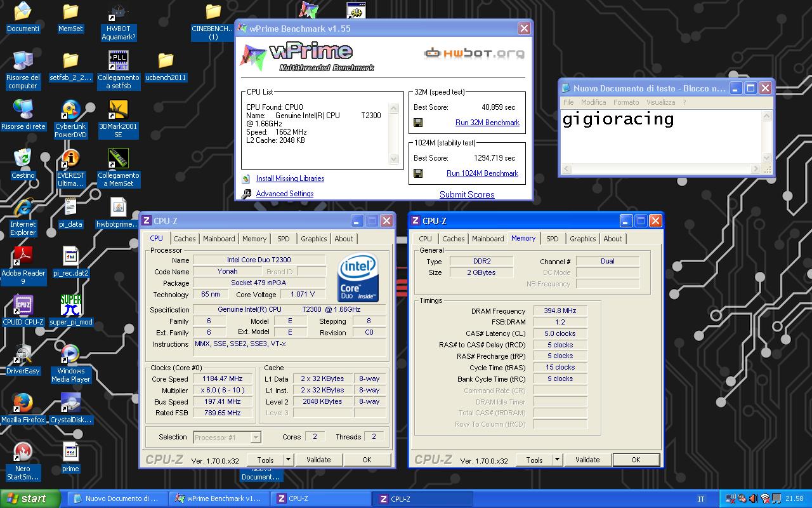The height and width of the screenshot is (508, 812).
Task: Open Internet Explorer desktop icon
Action: click(x=23, y=217)
